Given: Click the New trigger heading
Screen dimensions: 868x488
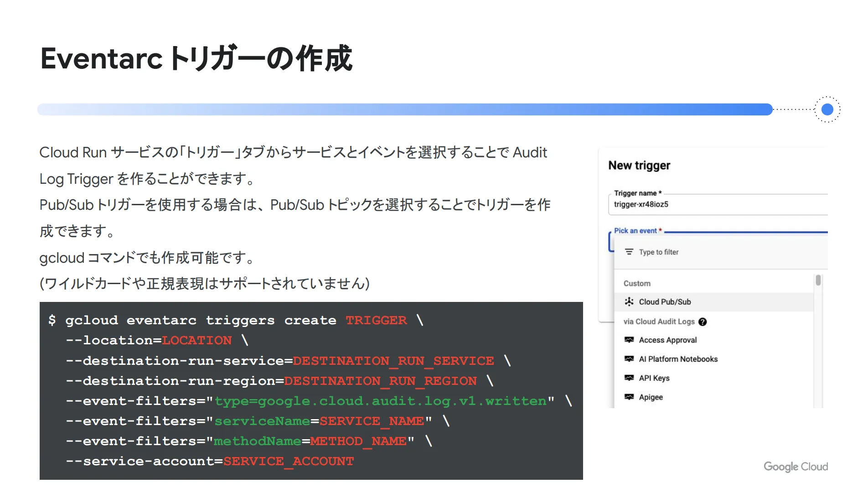Looking at the screenshot, I should (639, 166).
